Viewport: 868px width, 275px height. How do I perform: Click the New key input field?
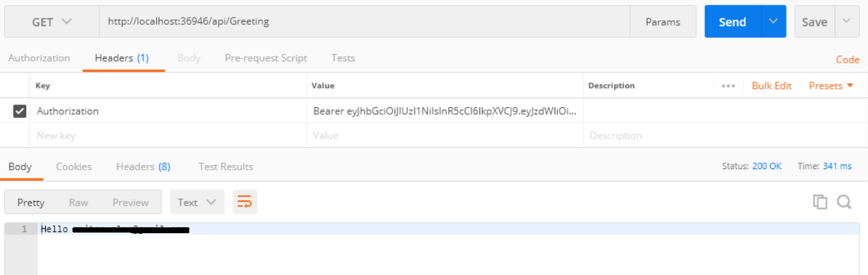169,136
